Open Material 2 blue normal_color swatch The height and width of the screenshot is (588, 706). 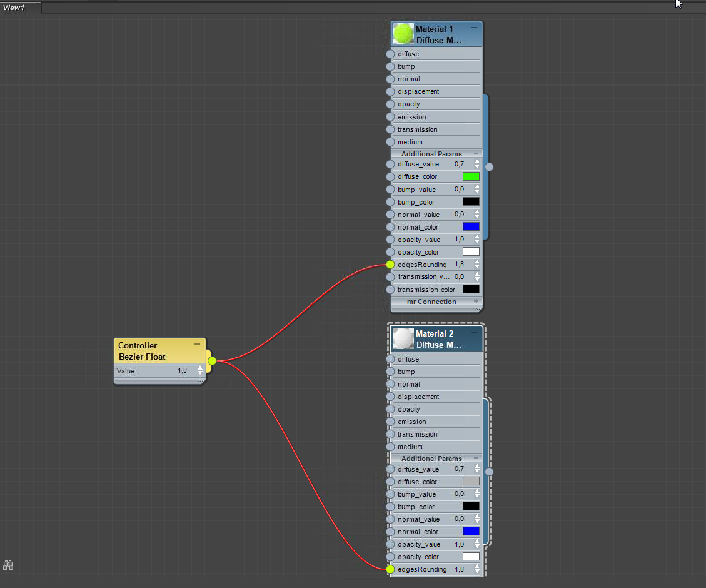[x=471, y=532]
